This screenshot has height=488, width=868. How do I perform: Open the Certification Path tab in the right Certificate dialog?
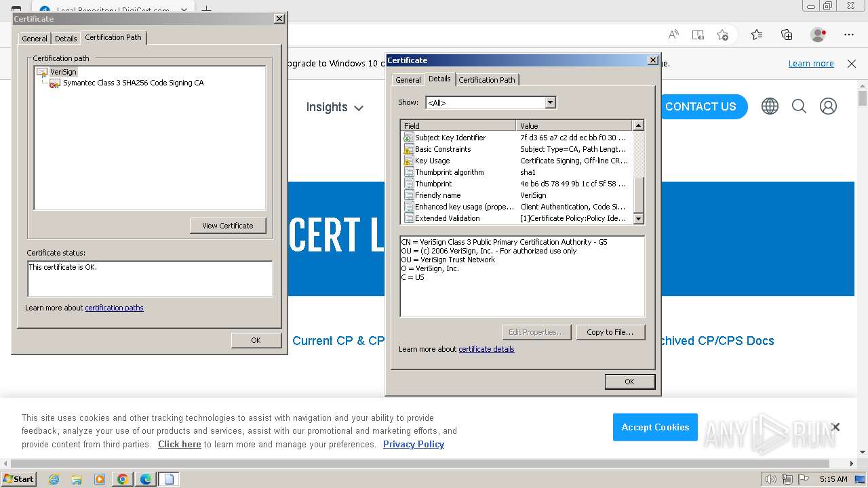487,80
